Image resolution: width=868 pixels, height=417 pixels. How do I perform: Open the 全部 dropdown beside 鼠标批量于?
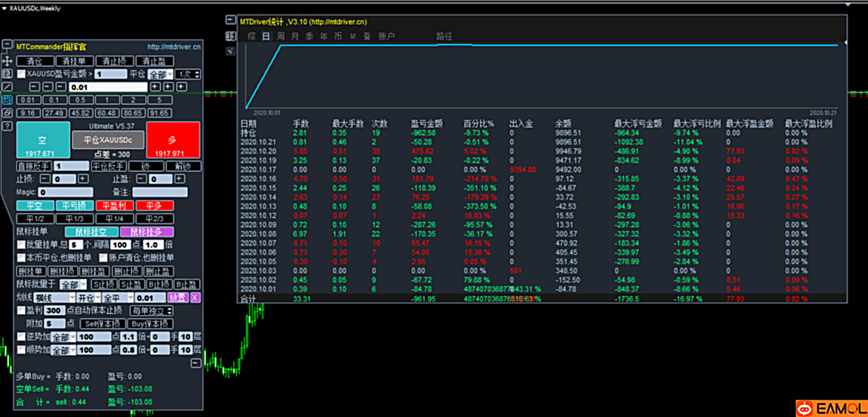(73, 284)
